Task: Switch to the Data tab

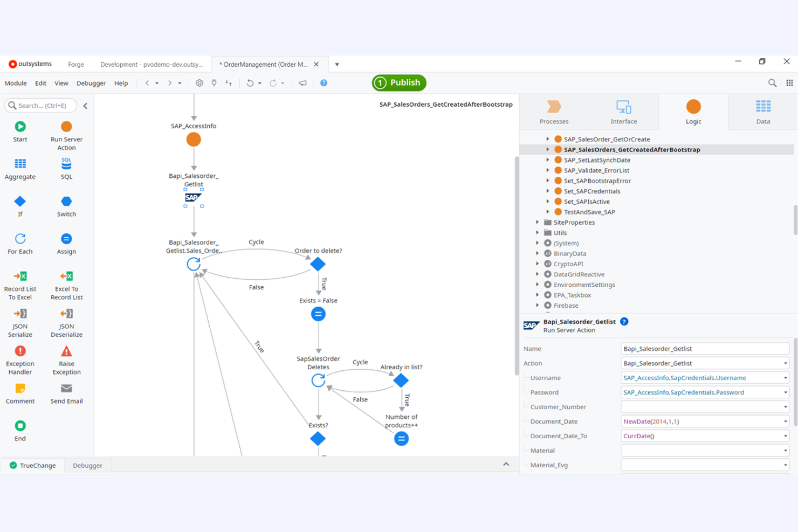Action: pyautogui.click(x=762, y=112)
